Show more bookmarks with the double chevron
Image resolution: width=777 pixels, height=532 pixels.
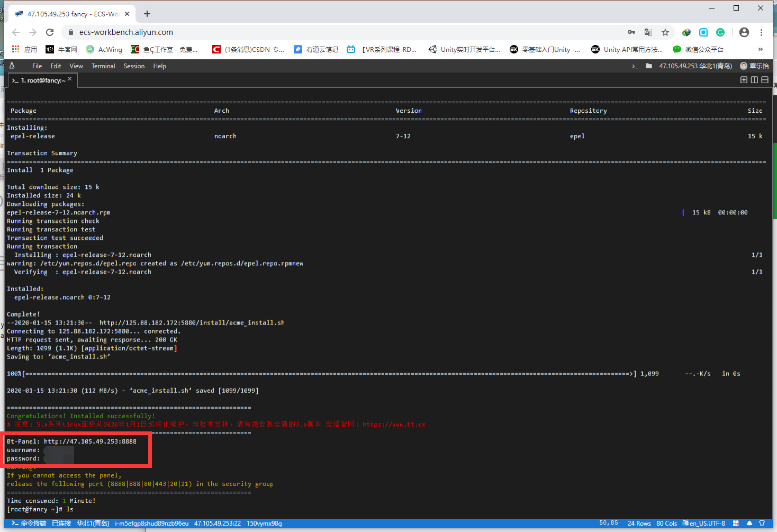click(x=761, y=49)
